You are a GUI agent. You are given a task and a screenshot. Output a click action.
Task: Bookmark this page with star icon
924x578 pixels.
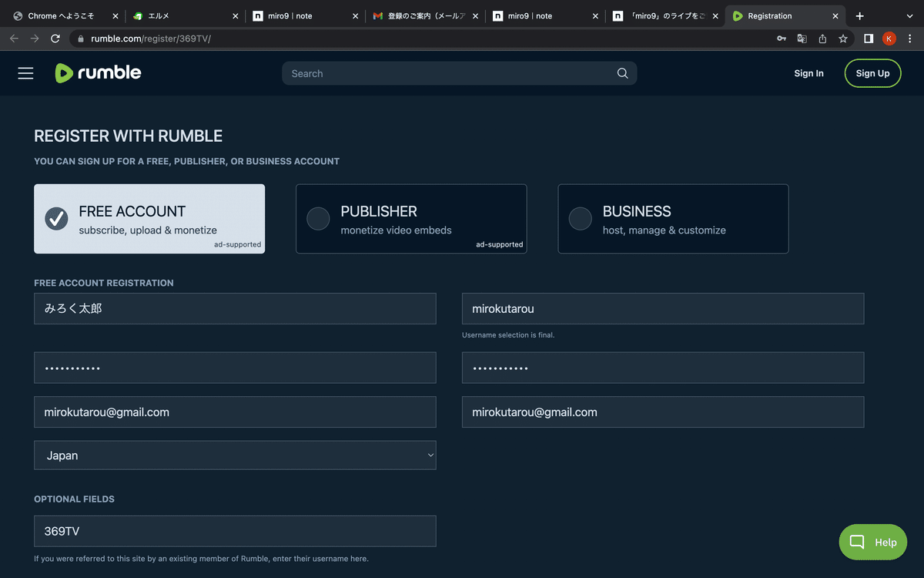[x=843, y=39]
